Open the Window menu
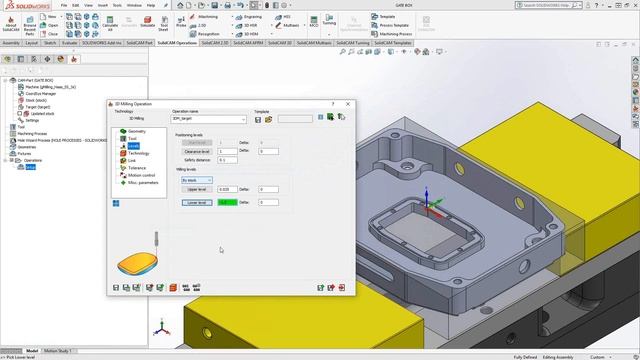The image size is (640, 360). [x=134, y=5]
